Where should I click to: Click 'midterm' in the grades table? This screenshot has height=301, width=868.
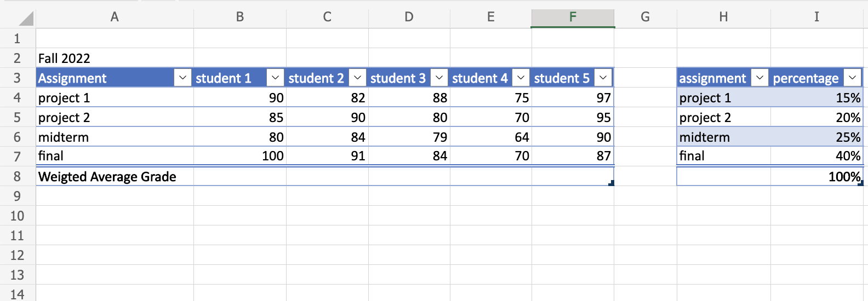tap(115, 137)
